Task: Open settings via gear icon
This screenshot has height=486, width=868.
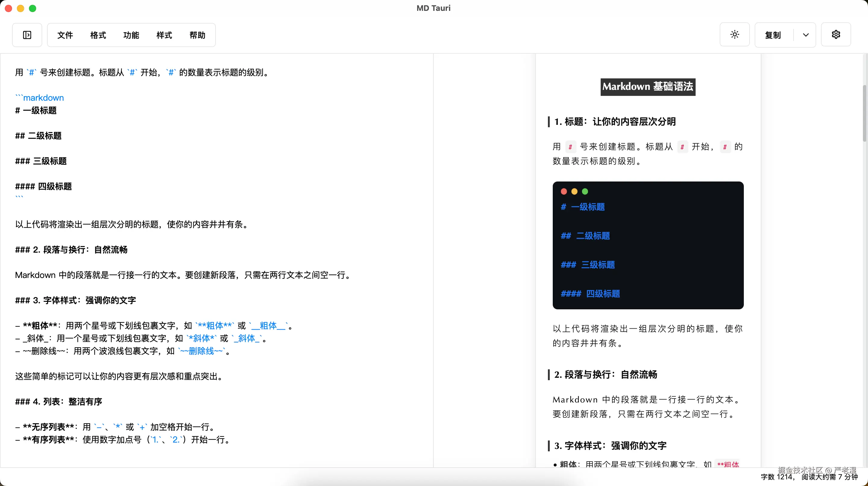Action: click(836, 35)
